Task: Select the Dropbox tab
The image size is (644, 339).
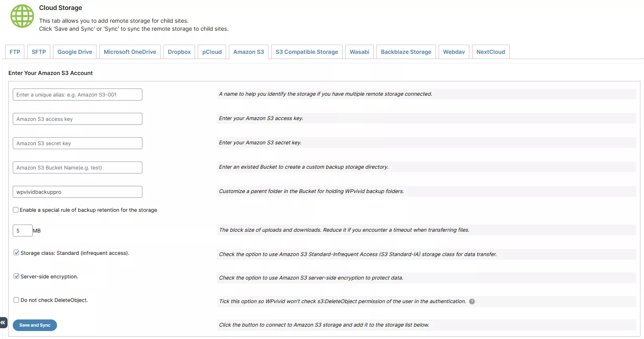Action: 179,52
